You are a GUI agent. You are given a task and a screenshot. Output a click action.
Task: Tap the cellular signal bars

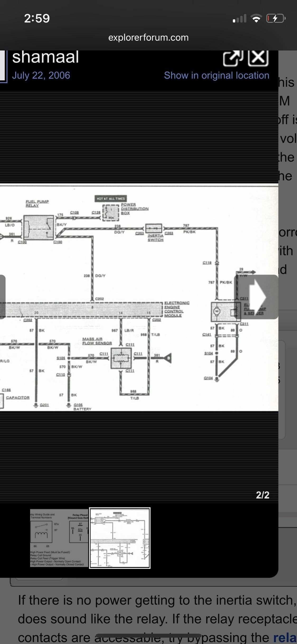239,18
